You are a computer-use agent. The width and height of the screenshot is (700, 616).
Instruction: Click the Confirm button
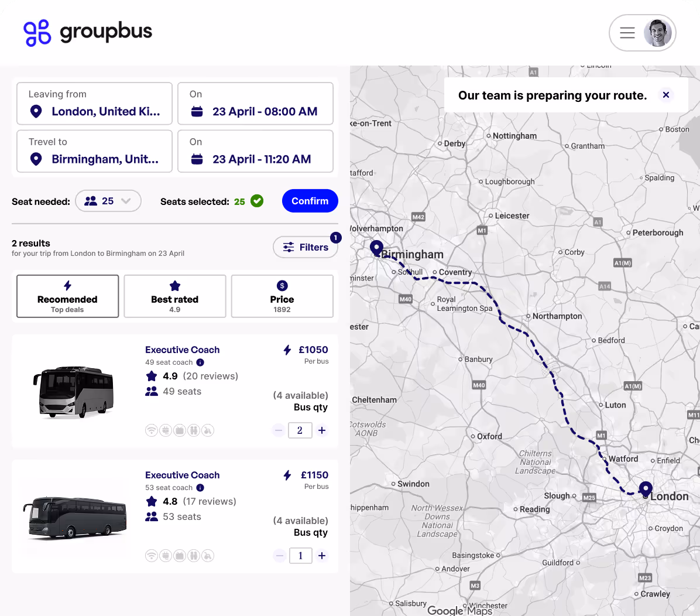coord(310,201)
